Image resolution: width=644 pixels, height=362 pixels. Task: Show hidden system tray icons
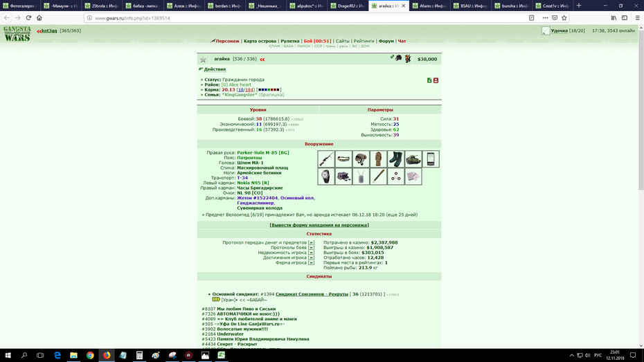pos(571,356)
